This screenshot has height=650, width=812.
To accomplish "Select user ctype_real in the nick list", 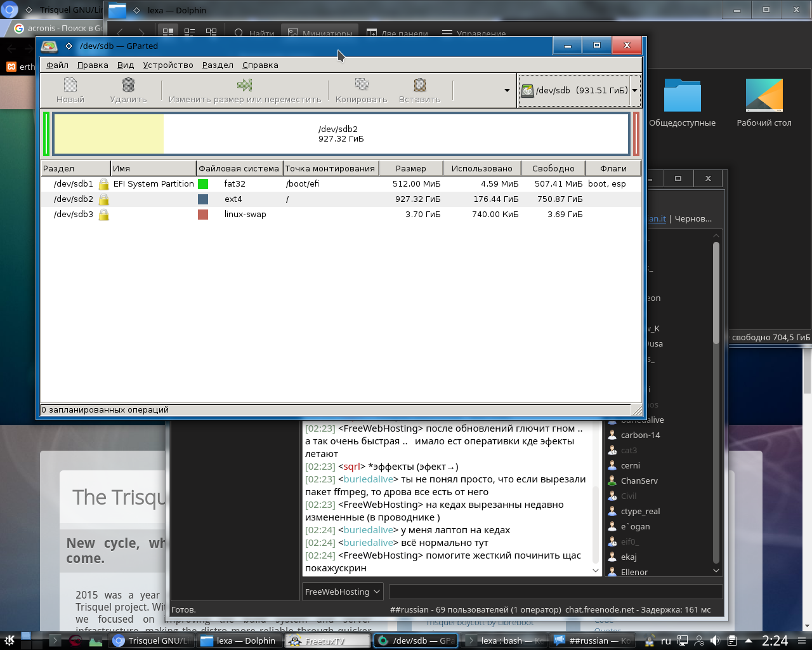I will click(640, 511).
